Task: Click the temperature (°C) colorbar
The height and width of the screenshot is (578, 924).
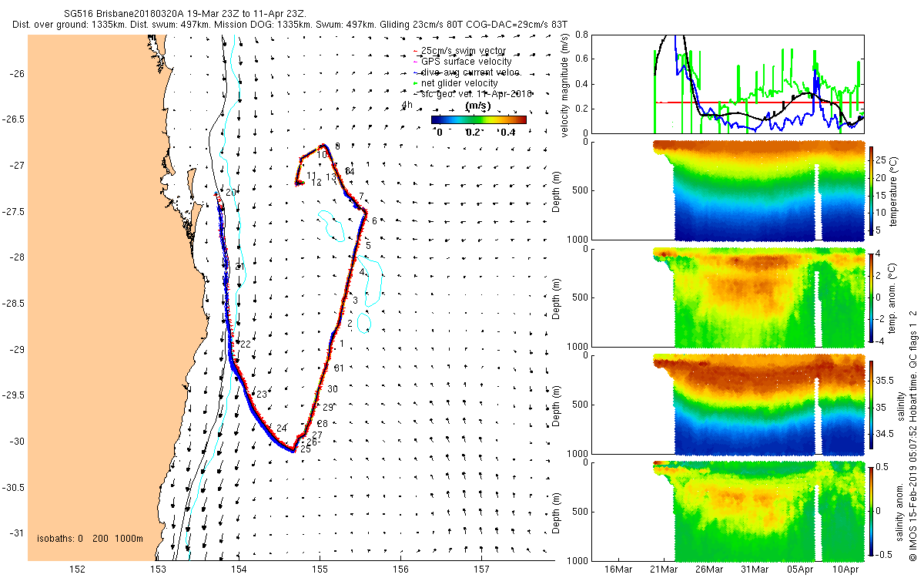Action: point(872,190)
